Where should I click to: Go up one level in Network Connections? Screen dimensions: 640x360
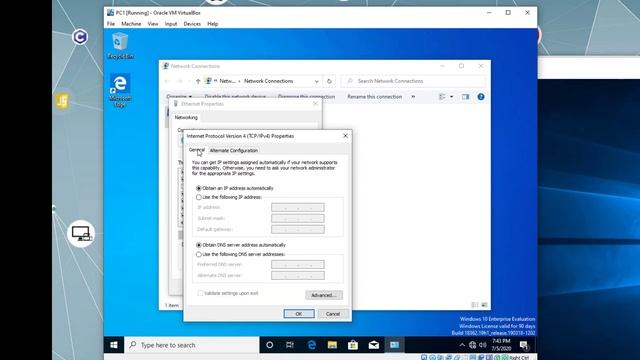198,81
